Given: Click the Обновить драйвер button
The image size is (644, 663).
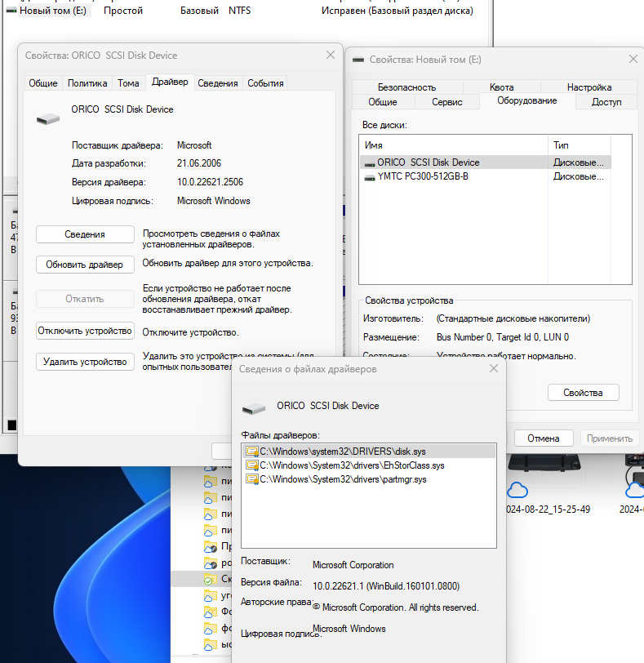Looking at the screenshot, I should (85, 265).
